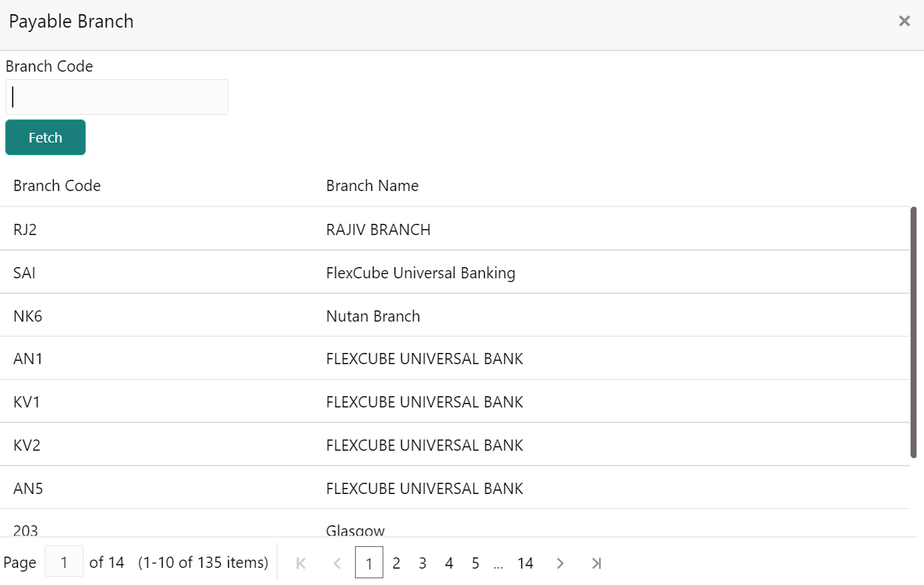Select branch code 203

point(25,530)
